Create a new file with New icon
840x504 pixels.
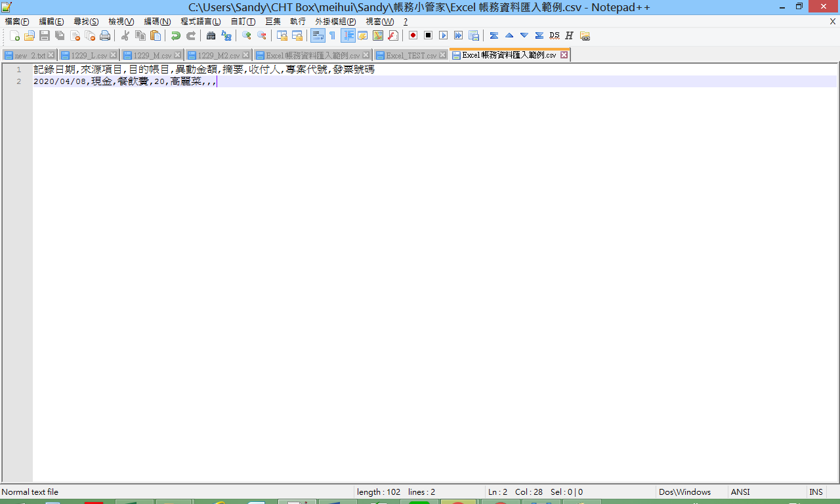pos(14,35)
